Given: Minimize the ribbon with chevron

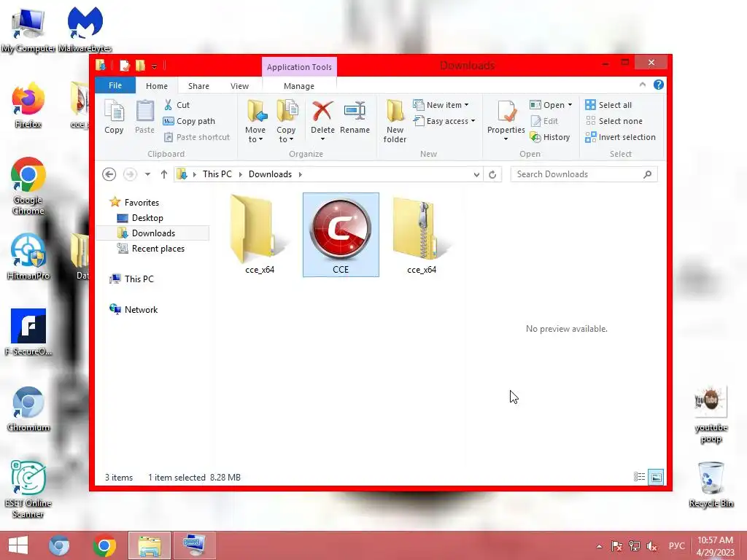Looking at the screenshot, I should coord(642,85).
